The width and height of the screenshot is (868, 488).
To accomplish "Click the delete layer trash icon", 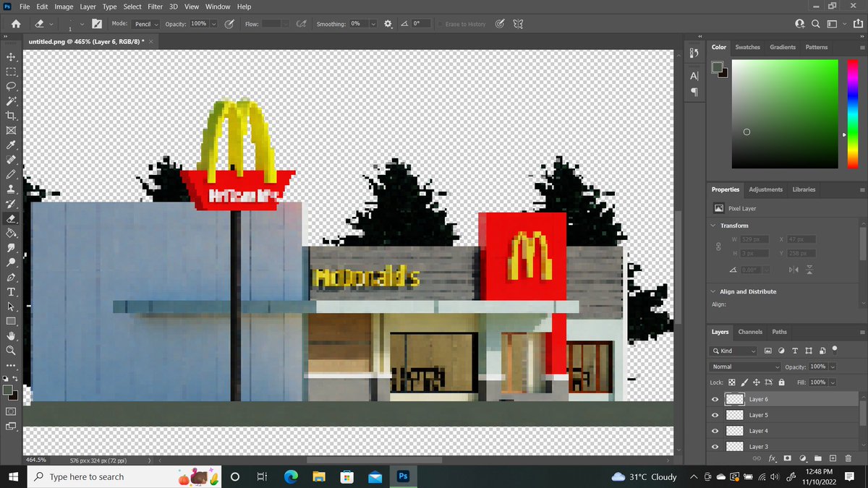I will point(848,458).
